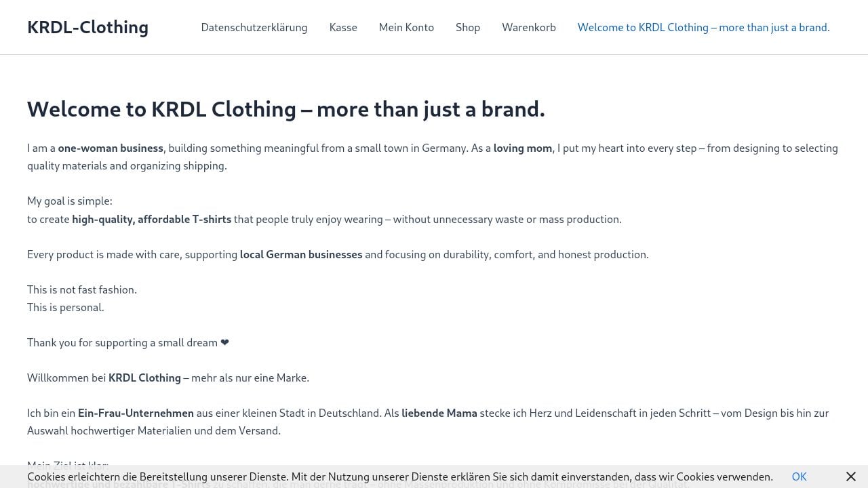Click the bold text 'Ein-Frau-Unternehmen'
This screenshot has height=488, width=868.
[x=136, y=413]
